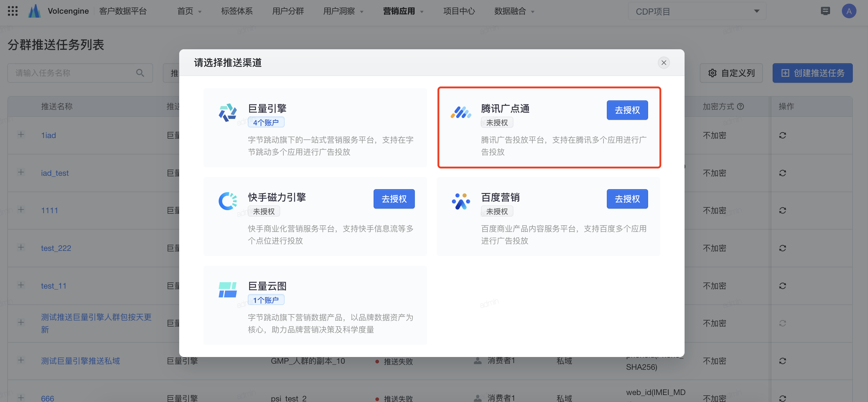Refresh the test_11 push task

(x=782, y=286)
